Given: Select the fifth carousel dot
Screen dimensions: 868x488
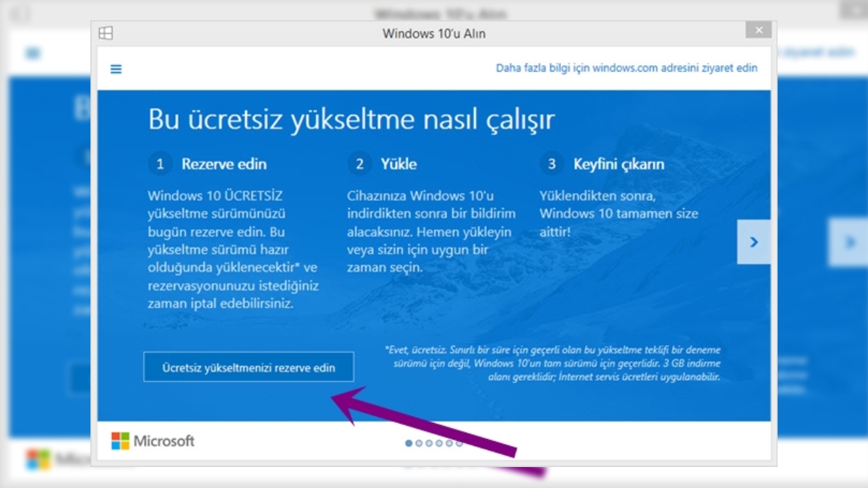Looking at the screenshot, I should click(x=449, y=442).
